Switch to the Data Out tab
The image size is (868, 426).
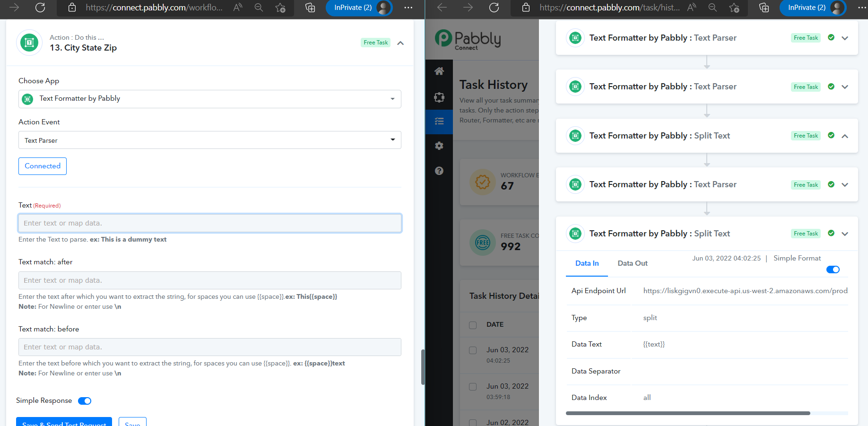coord(633,263)
